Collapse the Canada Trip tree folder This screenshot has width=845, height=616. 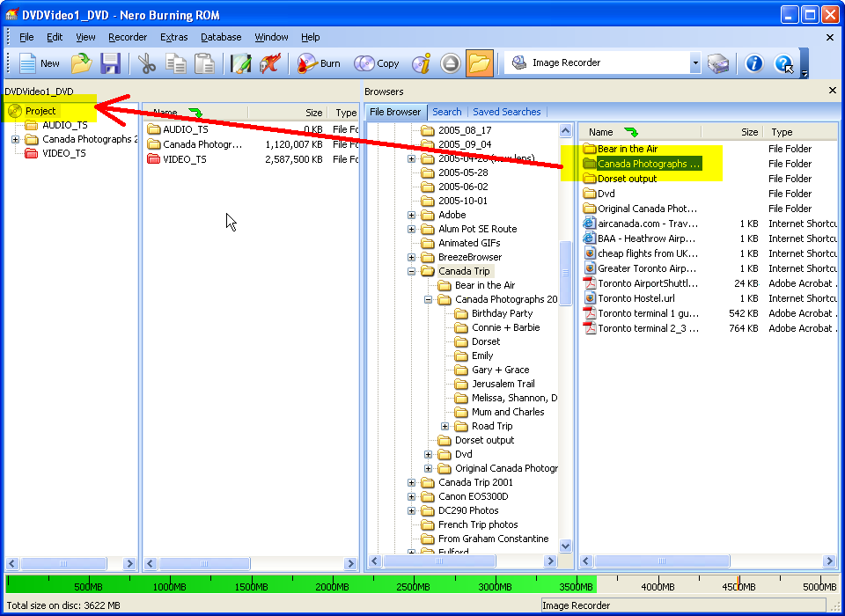tap(412, 272)
